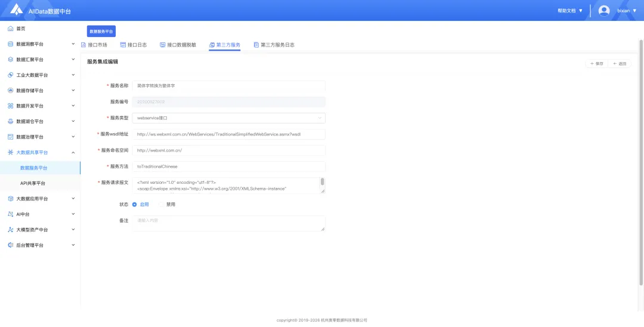Expand 后台管理平台 menu chevron
Image resolution: width=644 pixels, height=327 pixels.
pos(73,245)
